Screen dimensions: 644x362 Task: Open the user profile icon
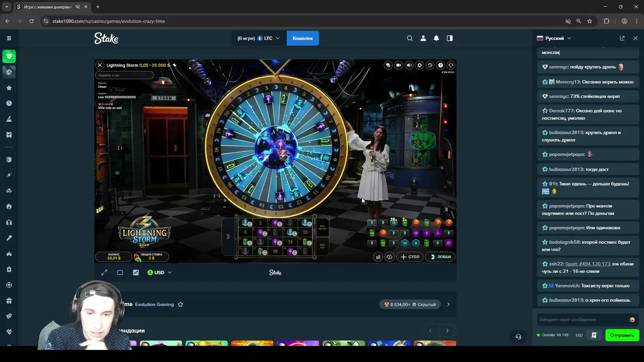tap(423, 38)
